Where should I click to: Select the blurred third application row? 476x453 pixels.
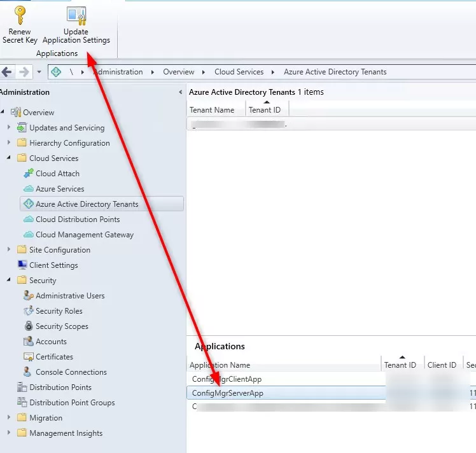click(x=331, y=407)
